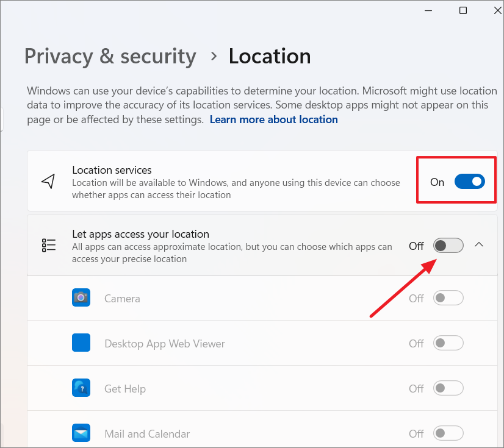
Task: Click the Mail and Calendar icon
Action: click(x=81, y=433)
